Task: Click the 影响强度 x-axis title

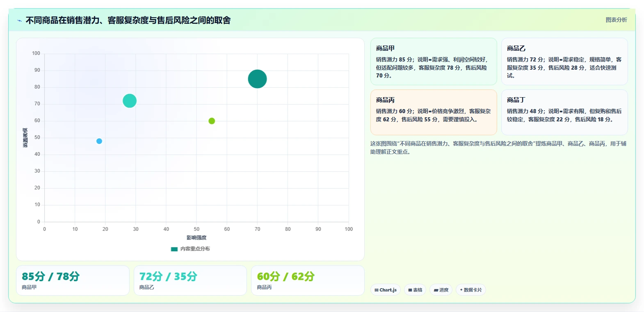Action: tap(196, 238)
